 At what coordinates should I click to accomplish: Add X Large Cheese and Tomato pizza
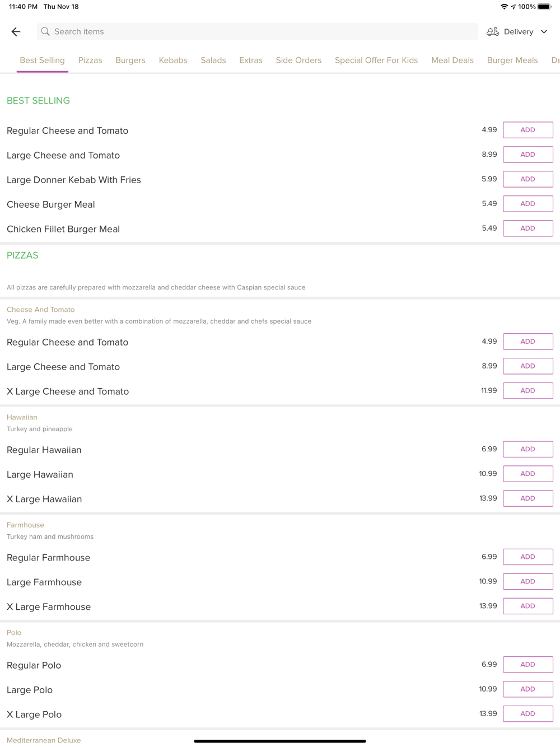tap(528, 391)
